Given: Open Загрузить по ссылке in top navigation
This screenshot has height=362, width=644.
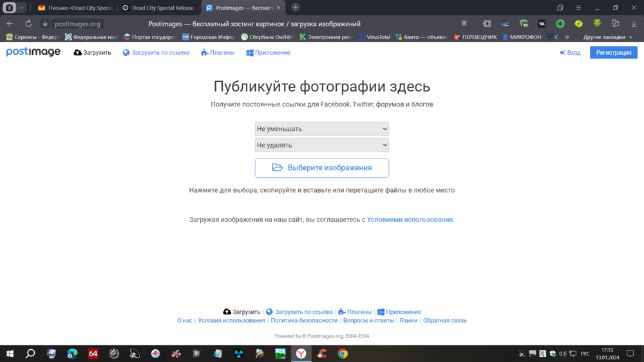Looking at the screenshot, I should (156, 53).
